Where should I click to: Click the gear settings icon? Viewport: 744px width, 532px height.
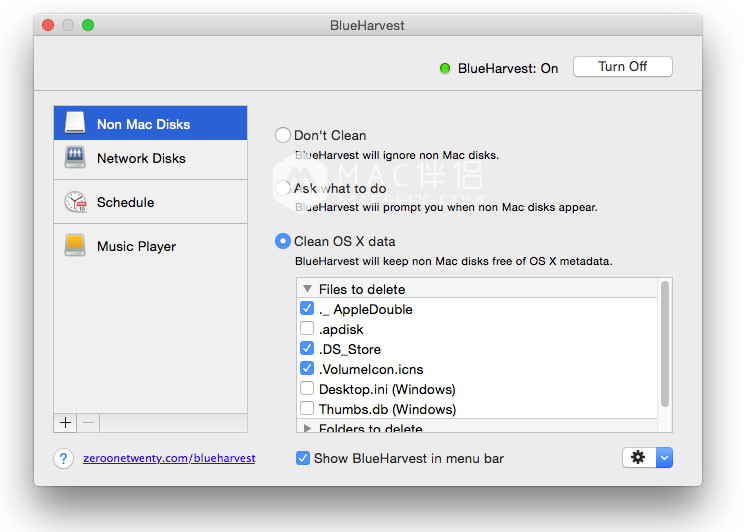pos(639,457)
